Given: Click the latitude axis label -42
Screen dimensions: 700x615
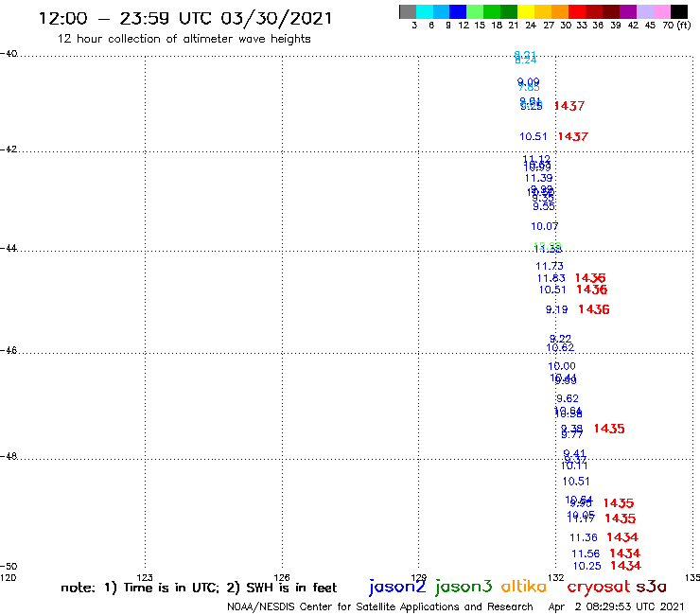Looking at the screenshot, I should click(x=9, y=149).
